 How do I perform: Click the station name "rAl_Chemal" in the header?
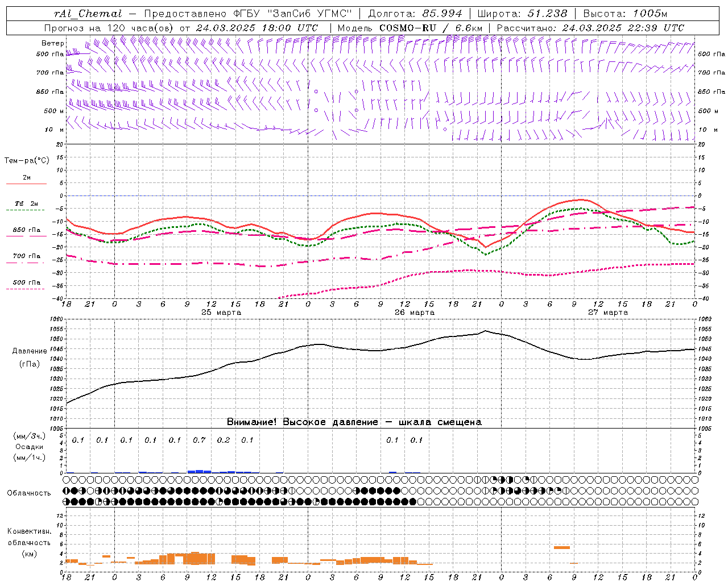[87, 14]
